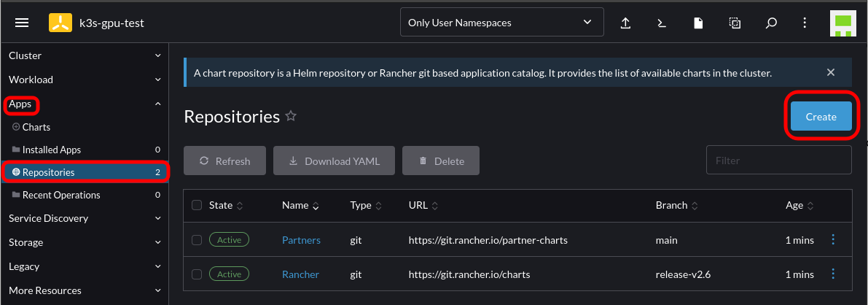Sort table by Type column

[366, 205]
